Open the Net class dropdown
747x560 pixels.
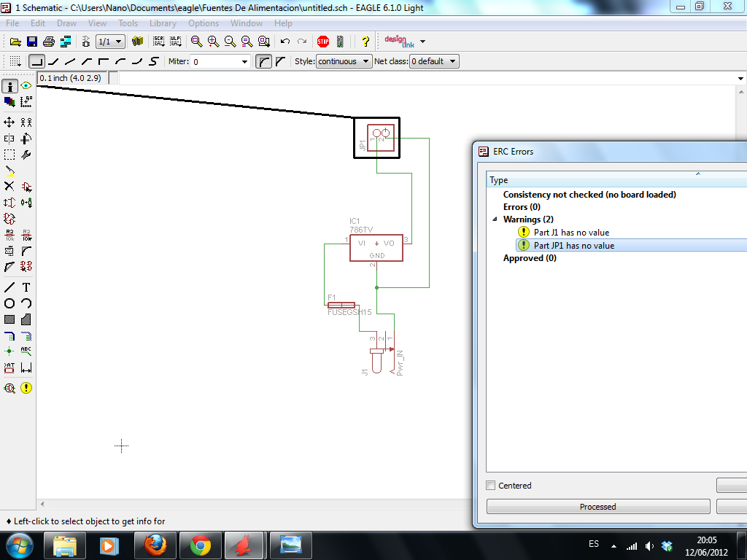(x=434, y=61)
